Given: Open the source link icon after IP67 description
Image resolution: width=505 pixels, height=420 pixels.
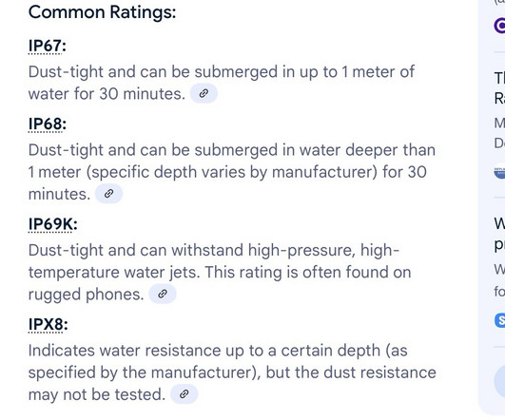Looking at the screenshot, I should tap(204, 94).
